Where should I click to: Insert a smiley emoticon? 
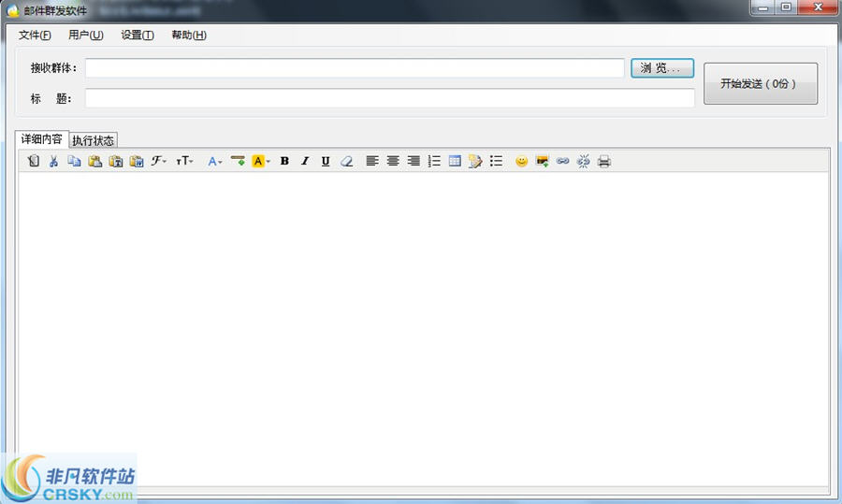[x=521, y=161]
